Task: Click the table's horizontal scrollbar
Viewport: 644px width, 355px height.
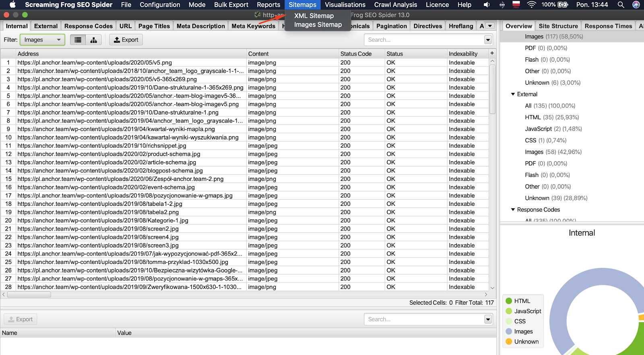Action: tap(29, 295)
